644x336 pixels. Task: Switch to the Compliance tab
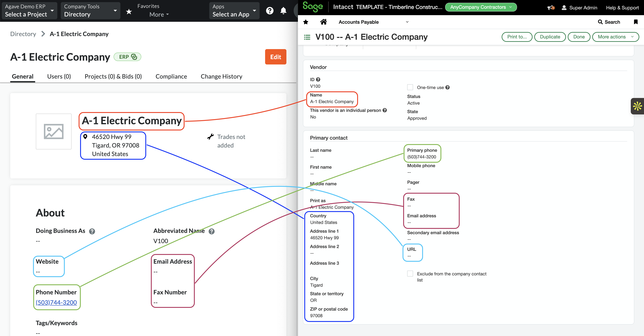point(171,76)
